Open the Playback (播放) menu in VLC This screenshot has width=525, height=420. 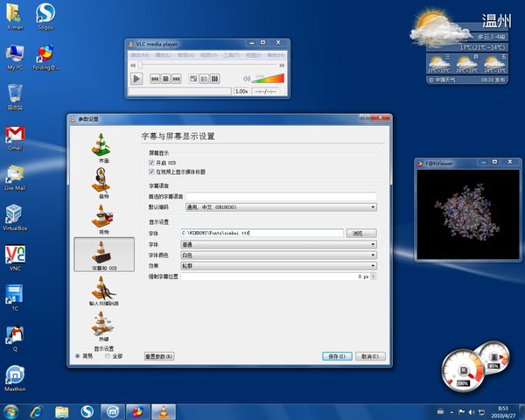point(163,55)
